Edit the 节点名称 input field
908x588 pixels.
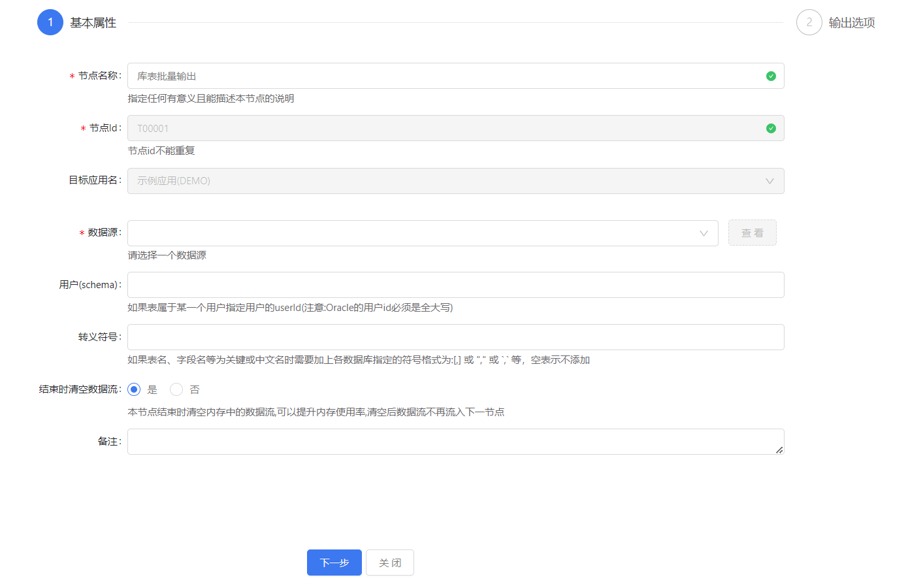click(444, 76)
